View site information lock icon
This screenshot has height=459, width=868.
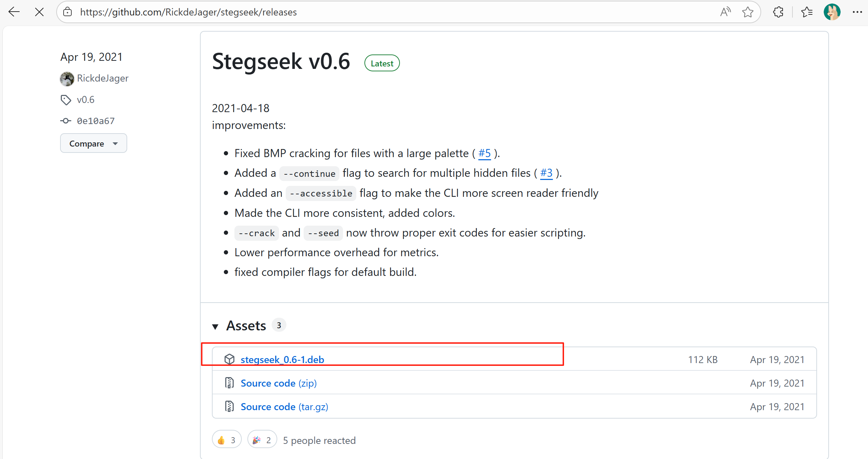pos(67,12)
